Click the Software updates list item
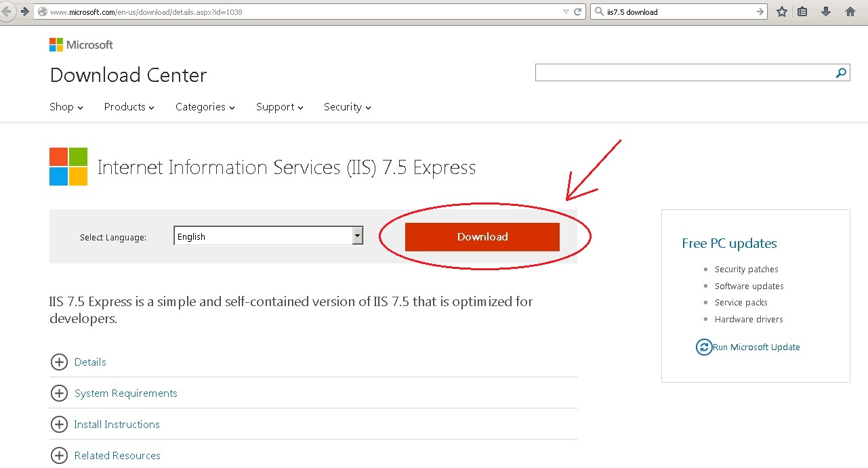The image size is (868, 468). tap(749, 286)
